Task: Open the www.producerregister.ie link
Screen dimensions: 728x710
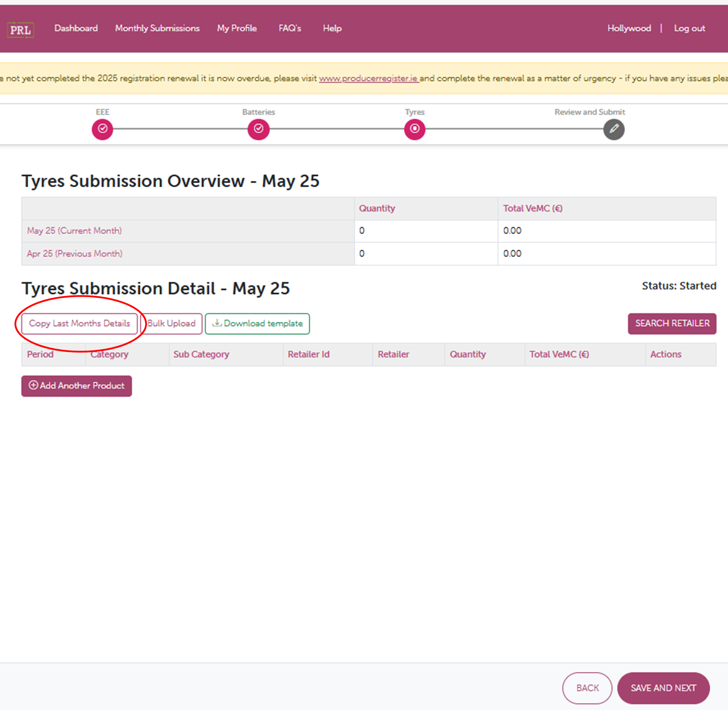Action: click(x=368, y=78)
